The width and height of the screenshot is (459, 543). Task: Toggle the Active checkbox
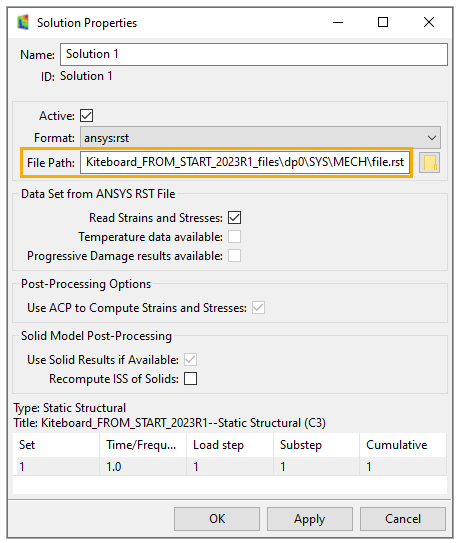[87, 116]
